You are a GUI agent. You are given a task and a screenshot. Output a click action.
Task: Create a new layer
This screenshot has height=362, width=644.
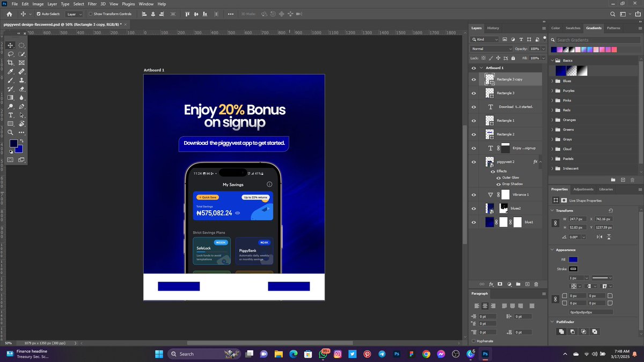coord(527,284)
